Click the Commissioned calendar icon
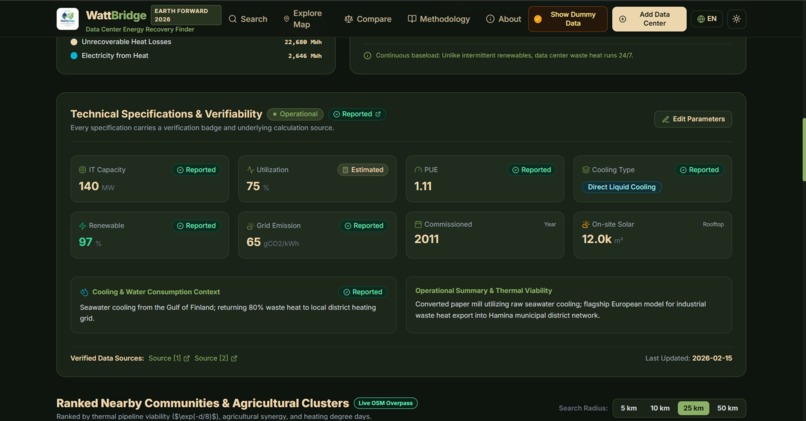806x421 pixels. click(418, 224)
